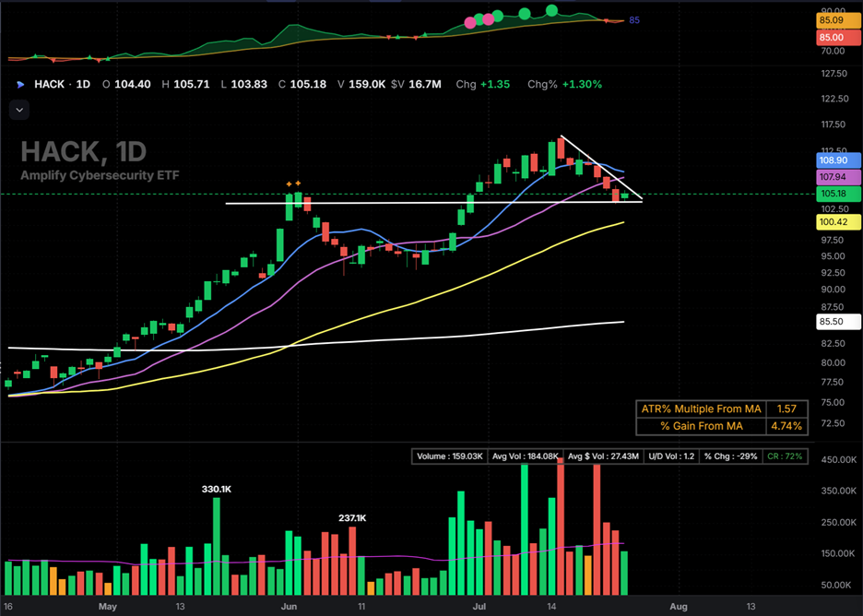Image resolution: width=863 pixels, height=616 pixels.
Task: Click the 107.94 purple moving average label
Action: pyautogui.click(x=838, y=177)
